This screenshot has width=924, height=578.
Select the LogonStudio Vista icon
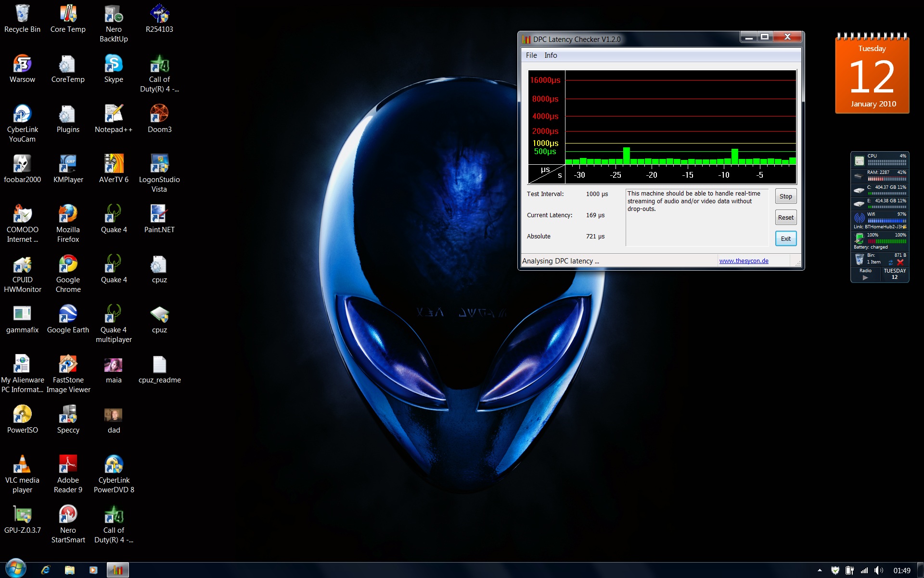pos(159,174)
